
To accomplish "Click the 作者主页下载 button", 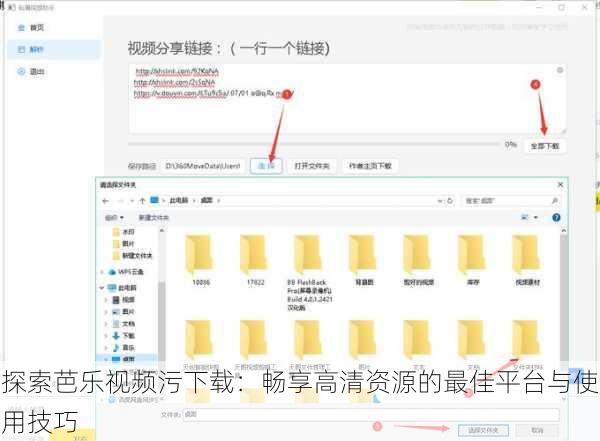I will (x=370, y=166).
